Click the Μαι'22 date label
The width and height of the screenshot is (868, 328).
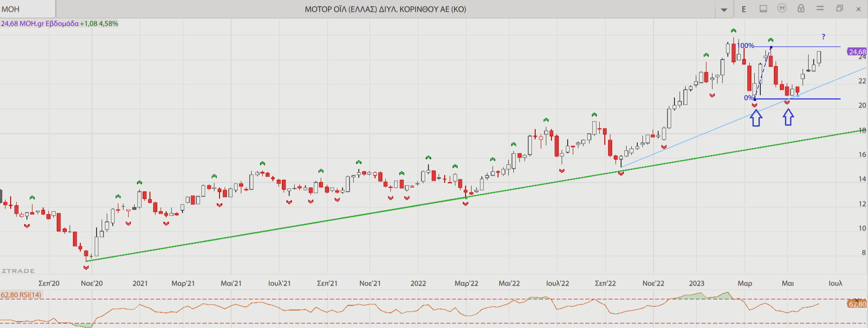[509, 283]
